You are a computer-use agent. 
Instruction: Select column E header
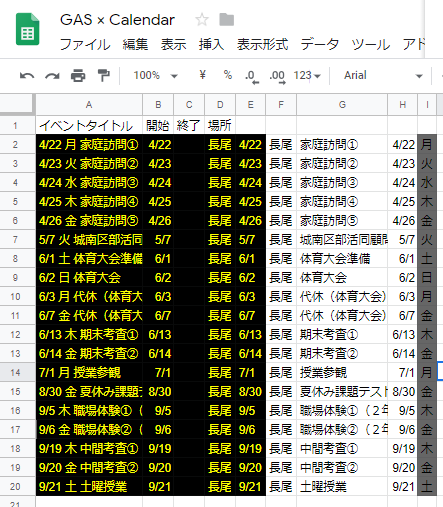pos(251,105)
